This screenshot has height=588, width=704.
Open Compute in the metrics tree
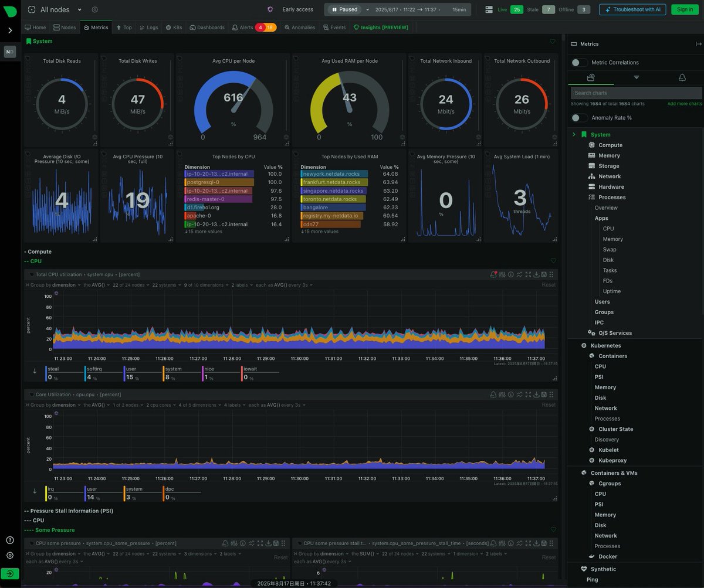pyautogui.click(x=610, y=145)
